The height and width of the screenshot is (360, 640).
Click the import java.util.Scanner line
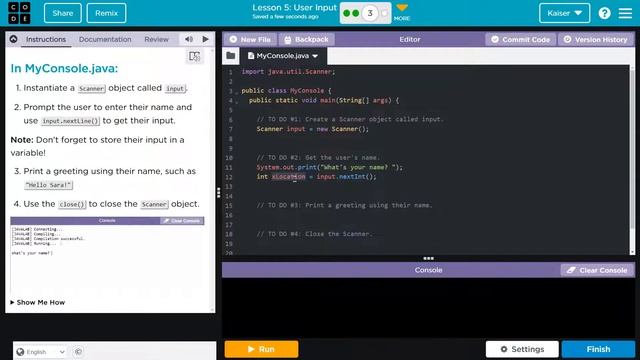[288, 72]
